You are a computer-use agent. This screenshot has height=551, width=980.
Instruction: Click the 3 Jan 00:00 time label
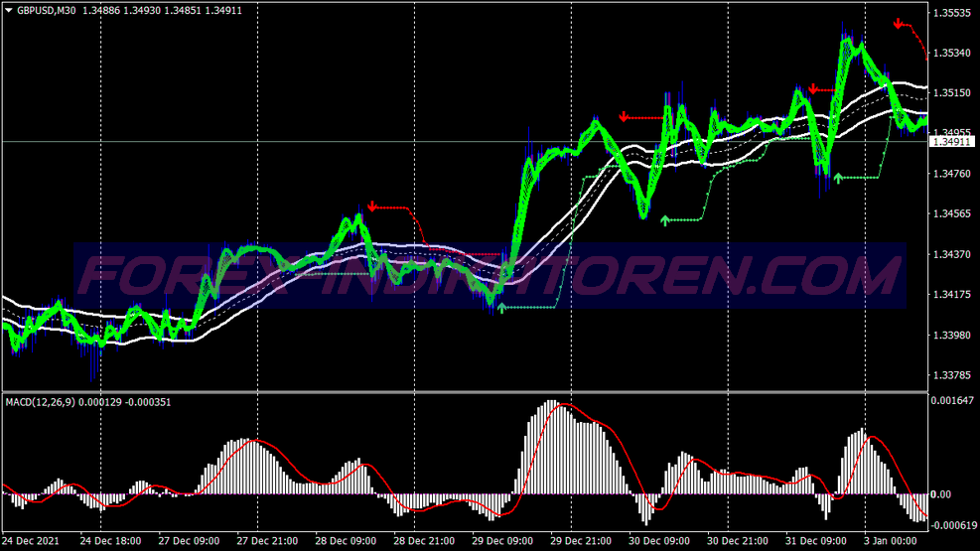(891, 541)
